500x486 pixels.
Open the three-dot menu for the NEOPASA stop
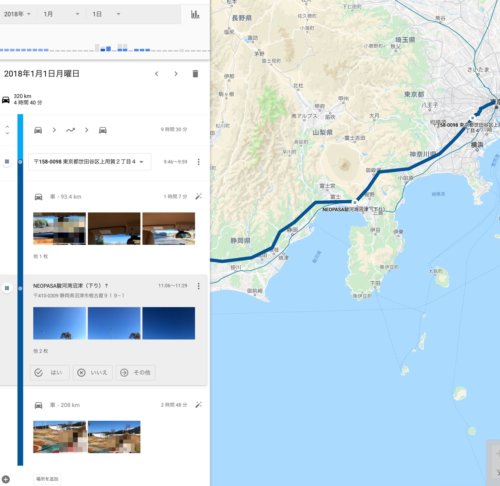pos(199,286)
